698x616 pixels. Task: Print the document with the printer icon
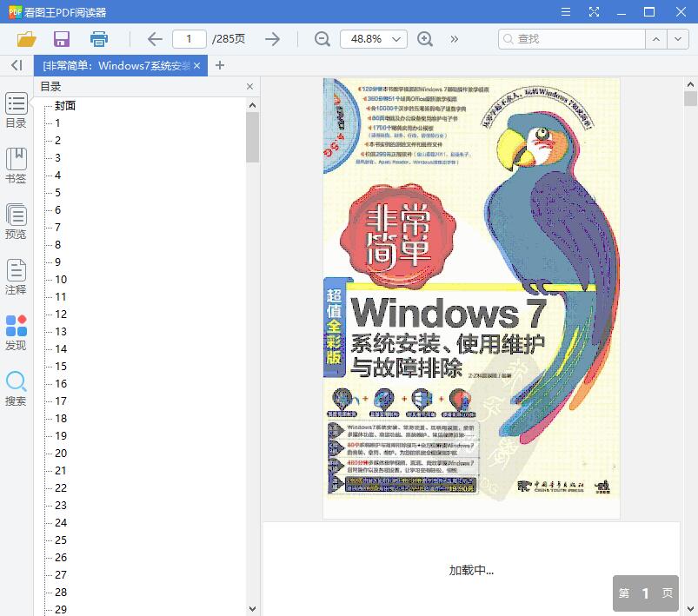click(x=99, y=39)
